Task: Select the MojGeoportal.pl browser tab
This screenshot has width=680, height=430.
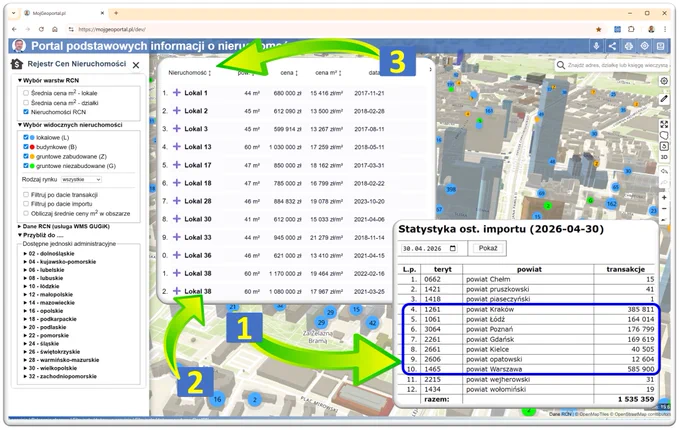Action: 64,13
